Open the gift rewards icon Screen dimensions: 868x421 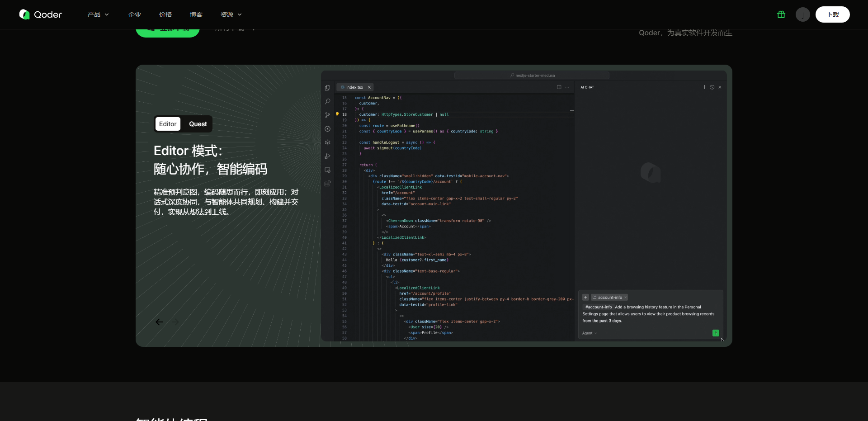point(781,14)
